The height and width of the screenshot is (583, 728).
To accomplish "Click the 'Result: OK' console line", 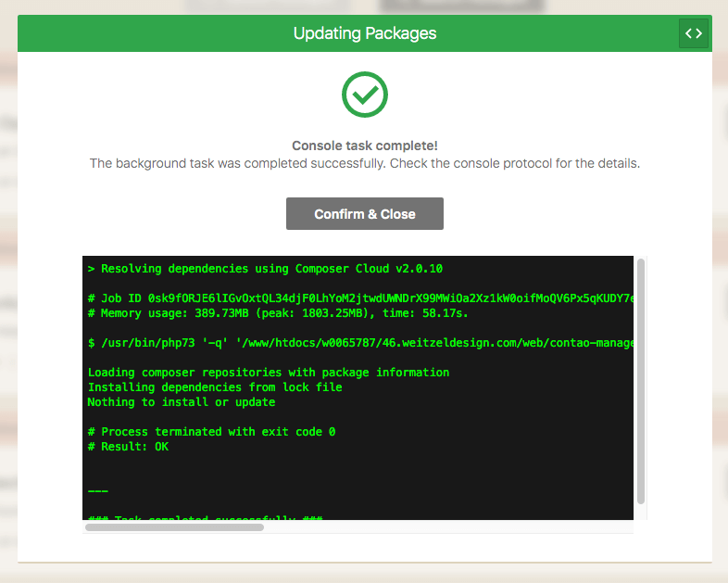I will [128, 447].
